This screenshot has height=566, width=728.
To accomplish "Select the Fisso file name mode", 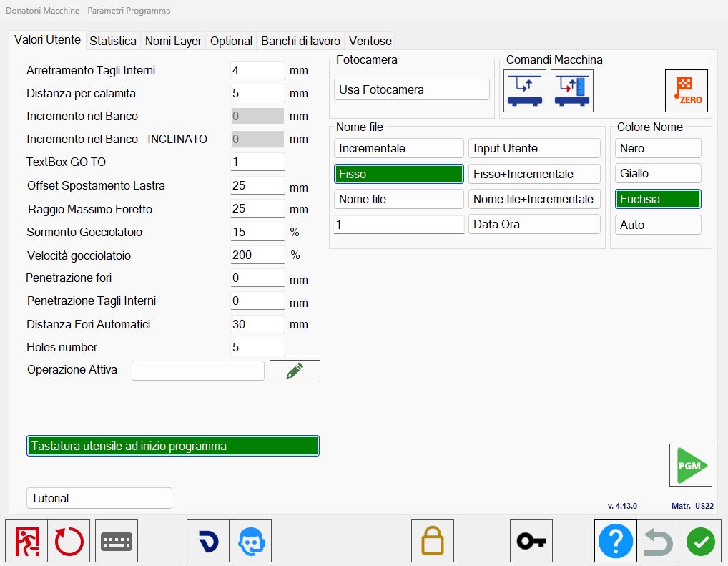I will (399, 174).
